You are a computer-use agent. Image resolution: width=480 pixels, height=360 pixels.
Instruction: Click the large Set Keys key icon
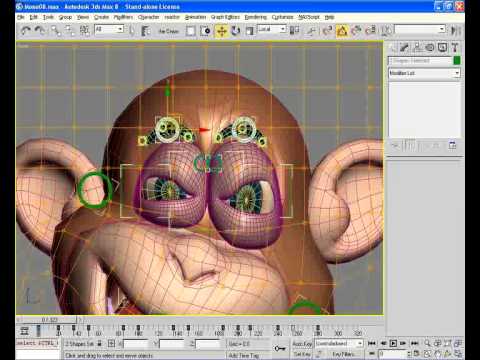coord(280,349)
